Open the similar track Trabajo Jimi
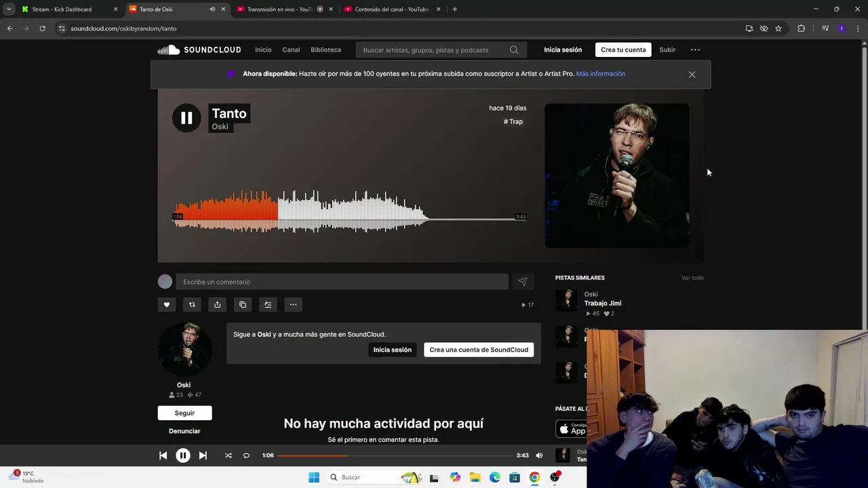The height and width of the screenshot is (488, 868). tap(603, 303)
